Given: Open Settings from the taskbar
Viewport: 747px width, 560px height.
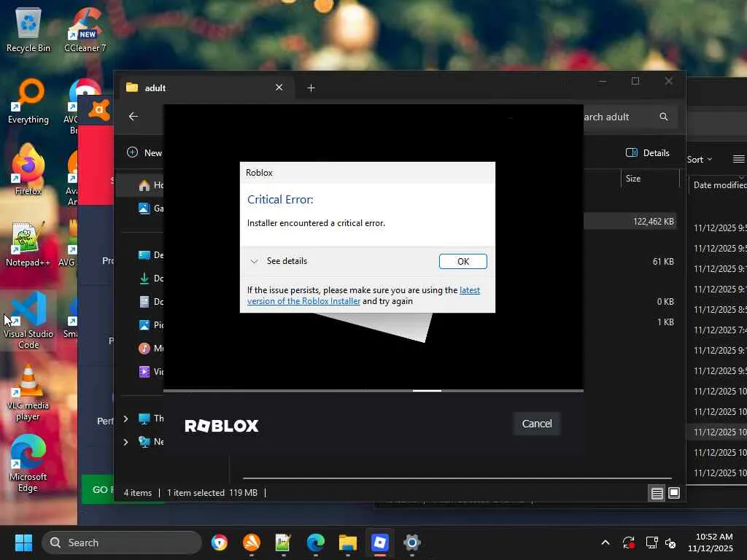Looking at the screenshot, I should 412,542.
